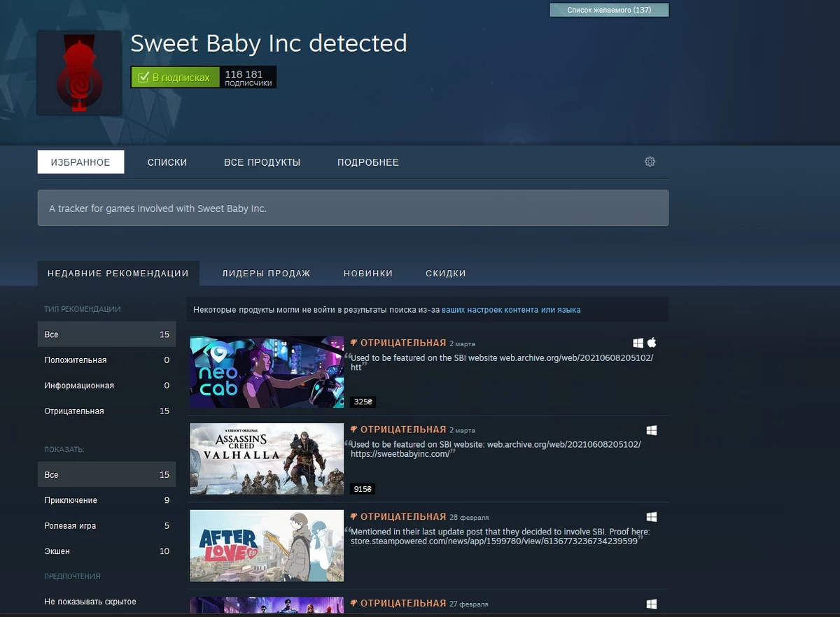This screenshot has width=840, height=617.
Task: Filter games by 'Экшен' genre
Action: (106, 551)
